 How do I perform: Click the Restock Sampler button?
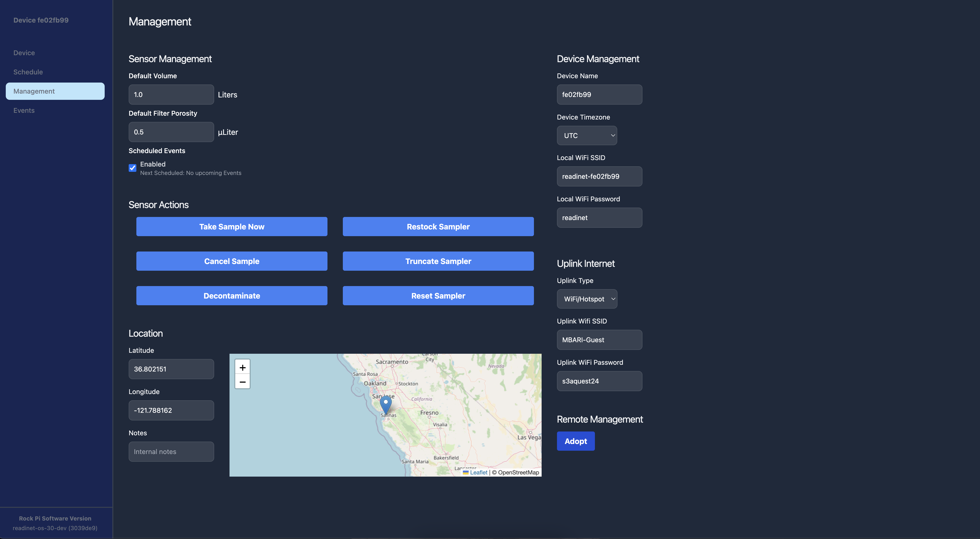click(438, 226)
